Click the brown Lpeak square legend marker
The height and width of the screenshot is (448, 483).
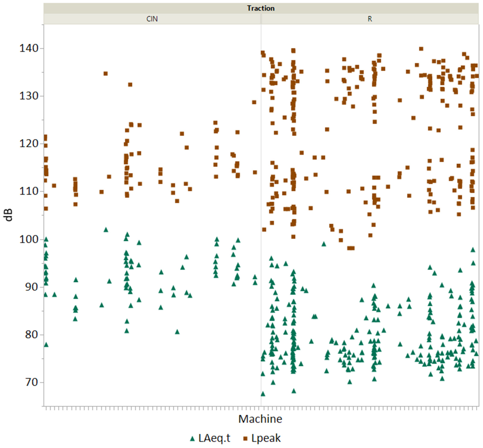245,439
